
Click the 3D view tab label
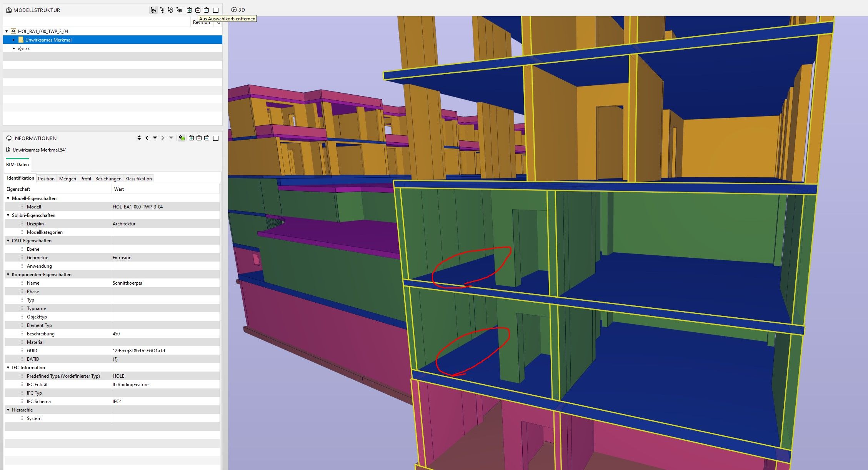(x=242, y=10)
